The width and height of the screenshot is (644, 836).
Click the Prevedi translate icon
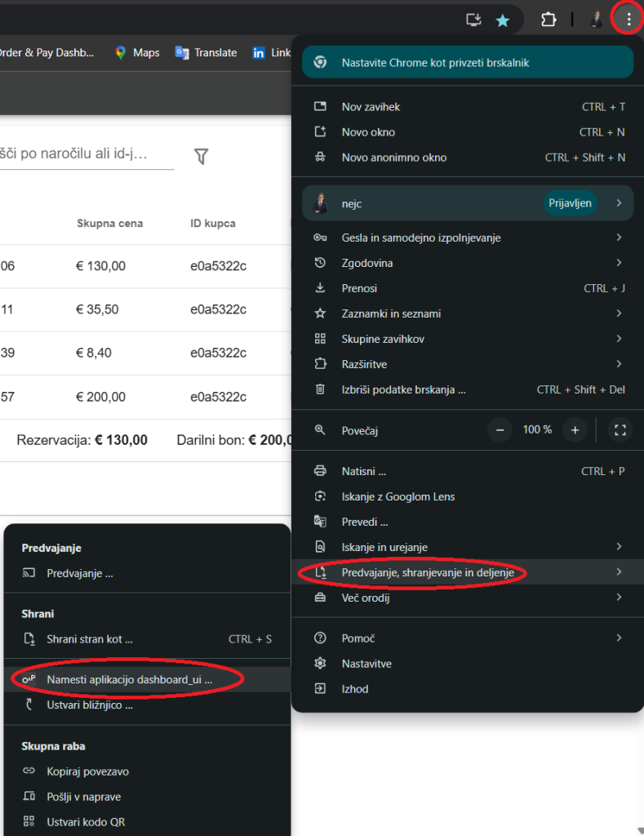coord(320,522)
